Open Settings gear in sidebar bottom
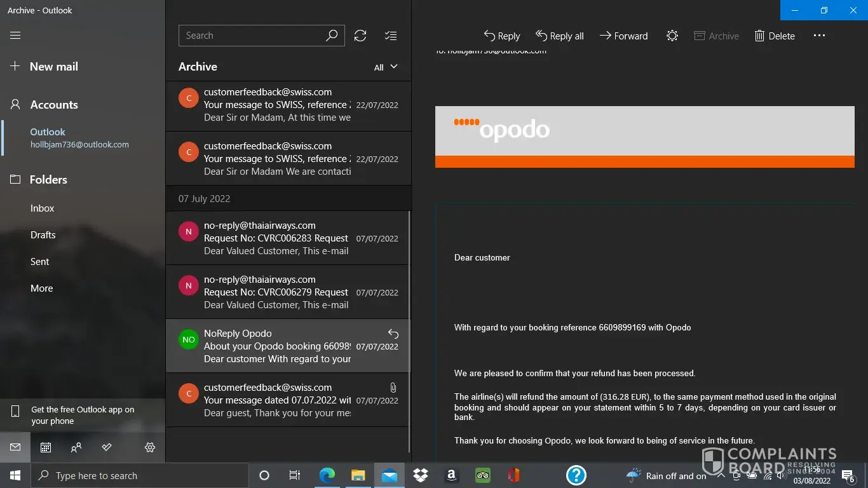 (150, 447)
